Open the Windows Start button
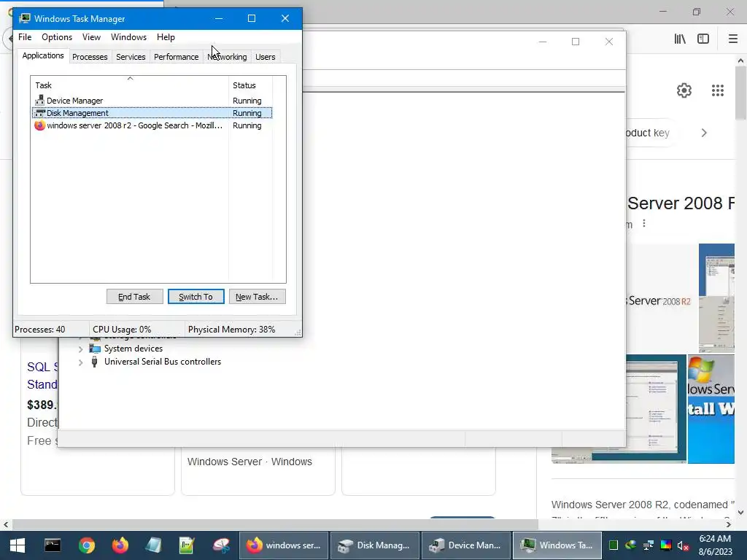This screenshot has width=747, height=560. (18, 545)
